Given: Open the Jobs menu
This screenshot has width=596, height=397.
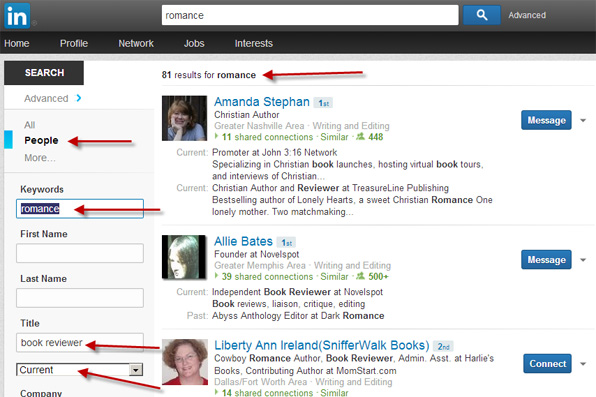Looking at the screenshot, I should tap(194, 43).
